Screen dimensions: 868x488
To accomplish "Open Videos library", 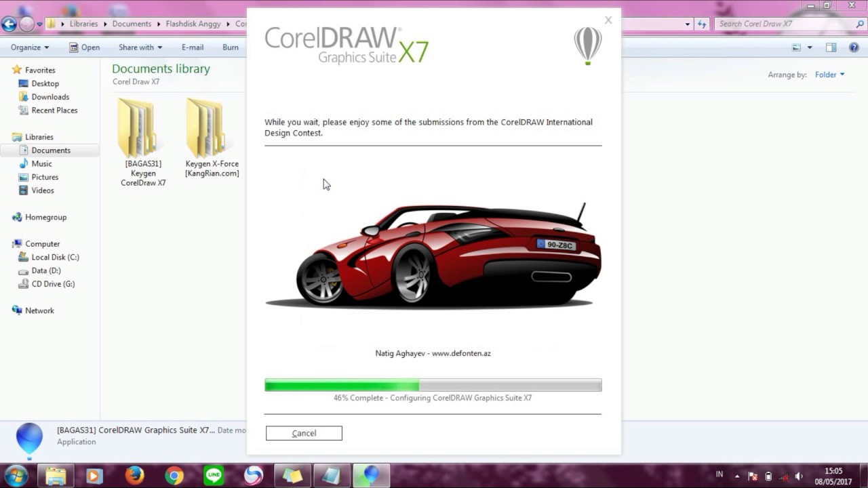I will (x=43, y=190).
